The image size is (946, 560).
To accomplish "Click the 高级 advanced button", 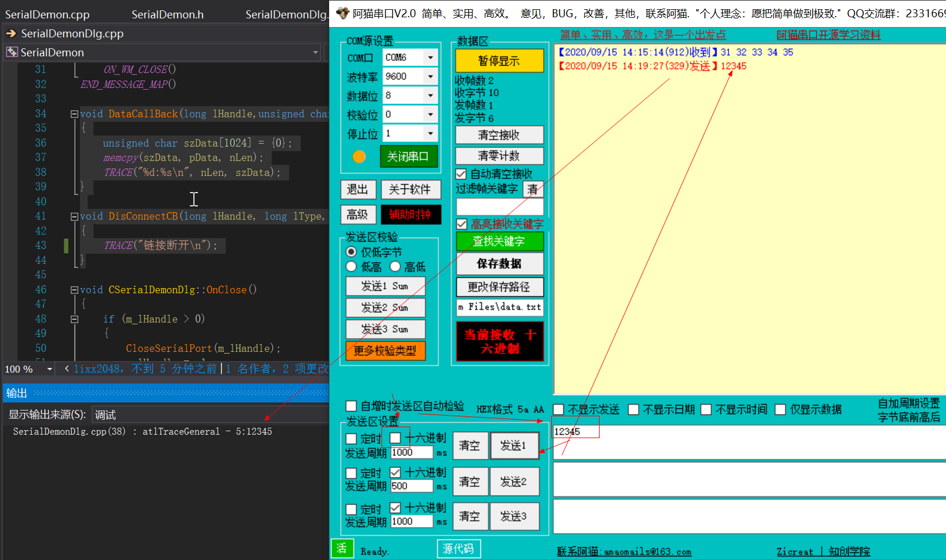I will tap(358, 214).
